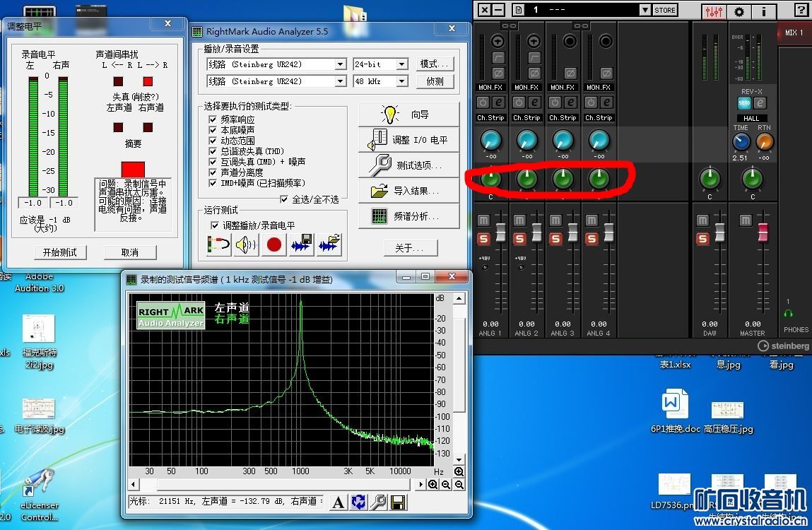Click the STORE scene button
The image size is (812, 530).
point(664,10)
